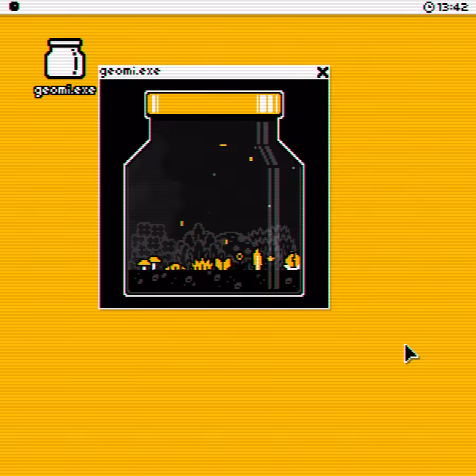476x476 pixels.
Task: Click the orange dash floating near jar neck
Action: pyautogui.click(x=223, y=145)
